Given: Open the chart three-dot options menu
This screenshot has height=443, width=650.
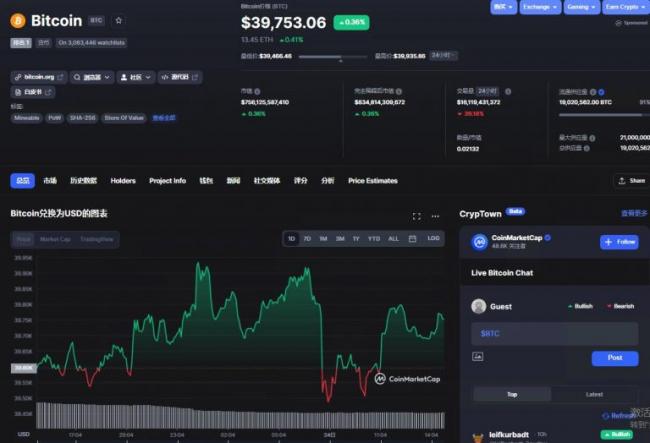Looking at the screenshot, I should (435, 216).
